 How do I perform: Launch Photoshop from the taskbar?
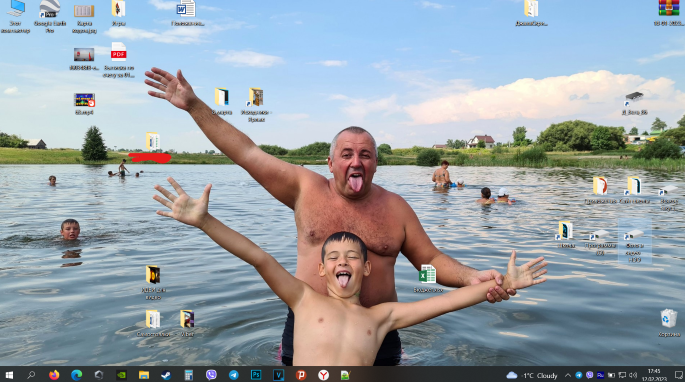point(256,375)
